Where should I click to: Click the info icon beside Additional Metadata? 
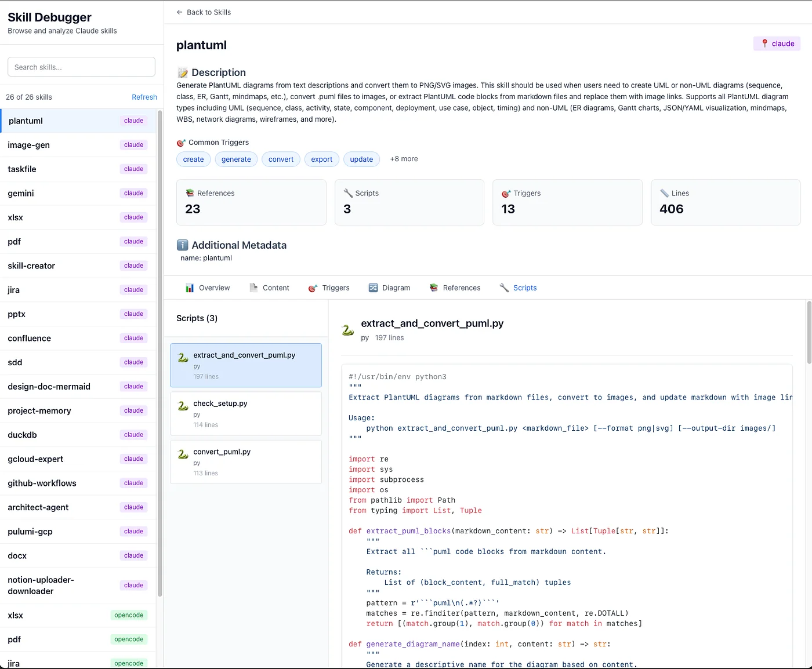(182, 245)
